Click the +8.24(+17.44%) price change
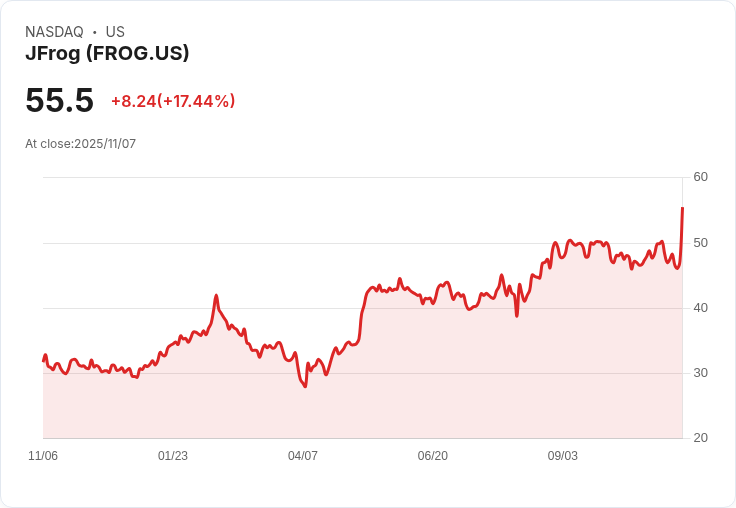The width and height of the screenshot is (736, 508). coord(173,101)
